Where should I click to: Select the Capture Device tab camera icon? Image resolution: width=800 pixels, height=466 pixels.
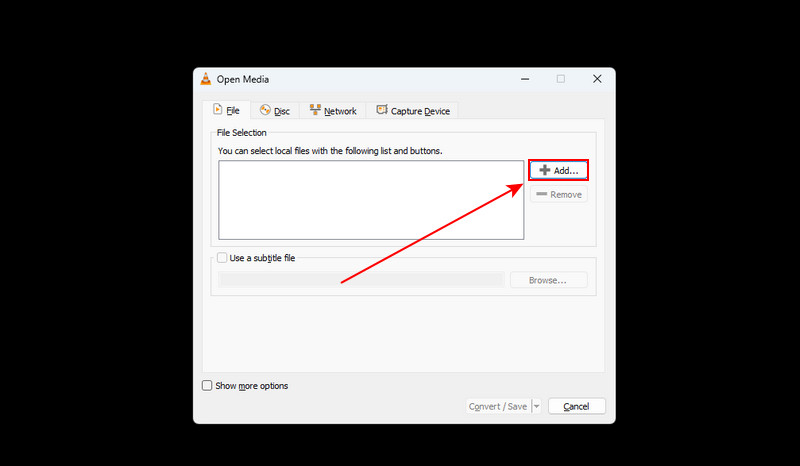click(x=382, y=110)
